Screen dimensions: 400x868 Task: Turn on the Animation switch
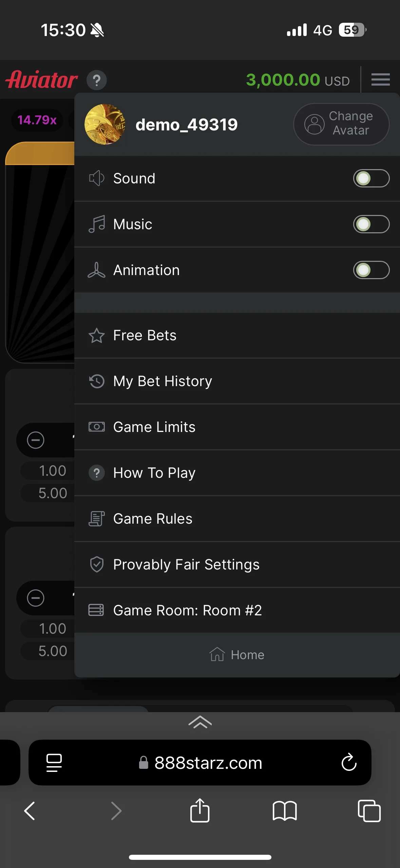tap(371, 270)
